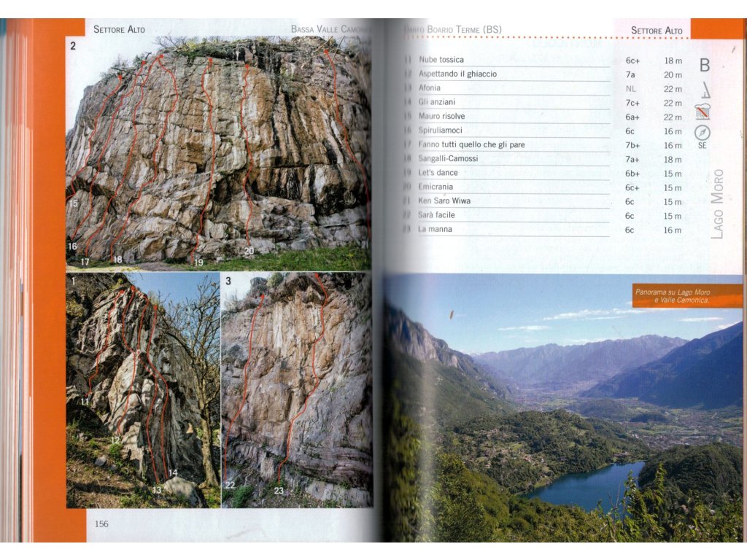The width and height of the screenshot is (747, 560).
Task: Click grade 7c+ of Gli anziani
Action: click(x=632, y=103)
